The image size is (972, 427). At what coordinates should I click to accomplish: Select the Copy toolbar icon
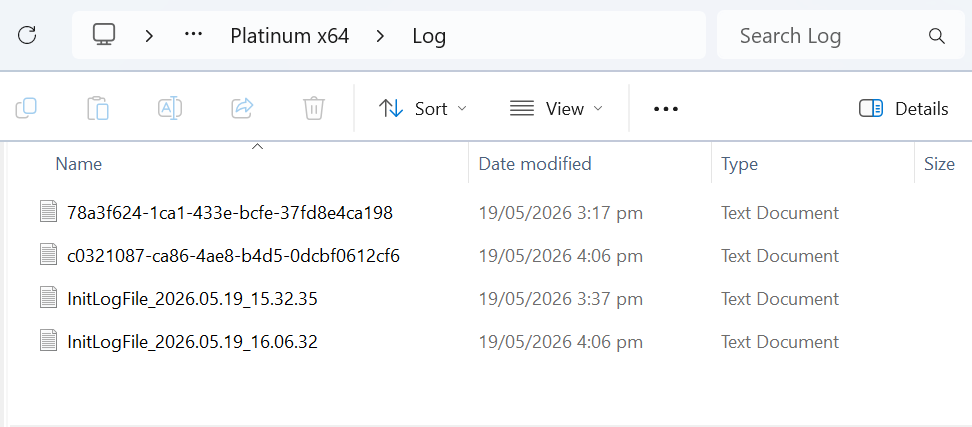click(x=26, y=108)
